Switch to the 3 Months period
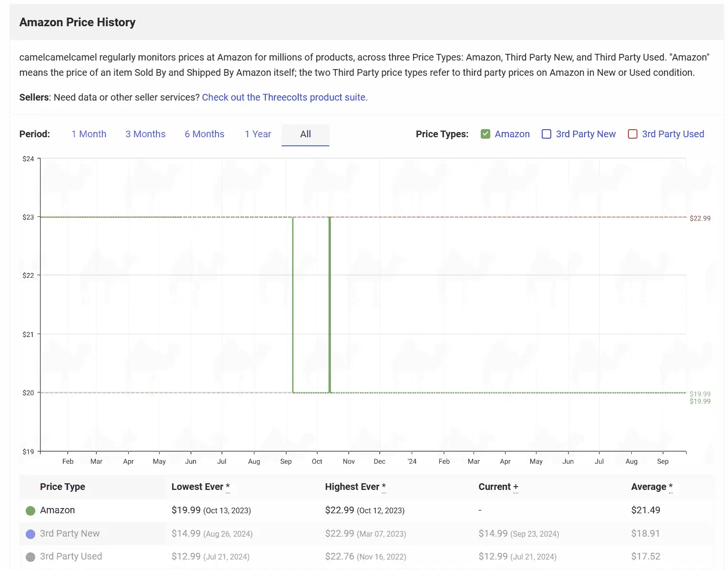This screenshot has height=570, width=728. [x=145, y=134]
